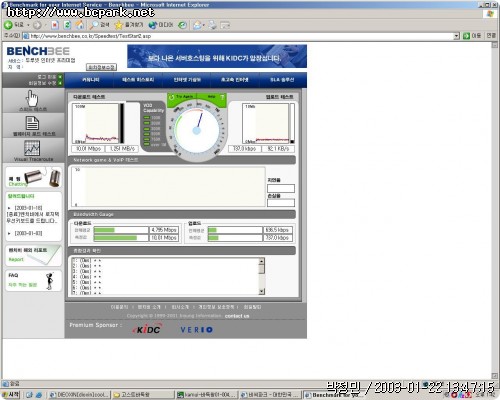500x400 pixels.
Task: Stop page loading with the Stop icon
Action: tap(55, 25)
